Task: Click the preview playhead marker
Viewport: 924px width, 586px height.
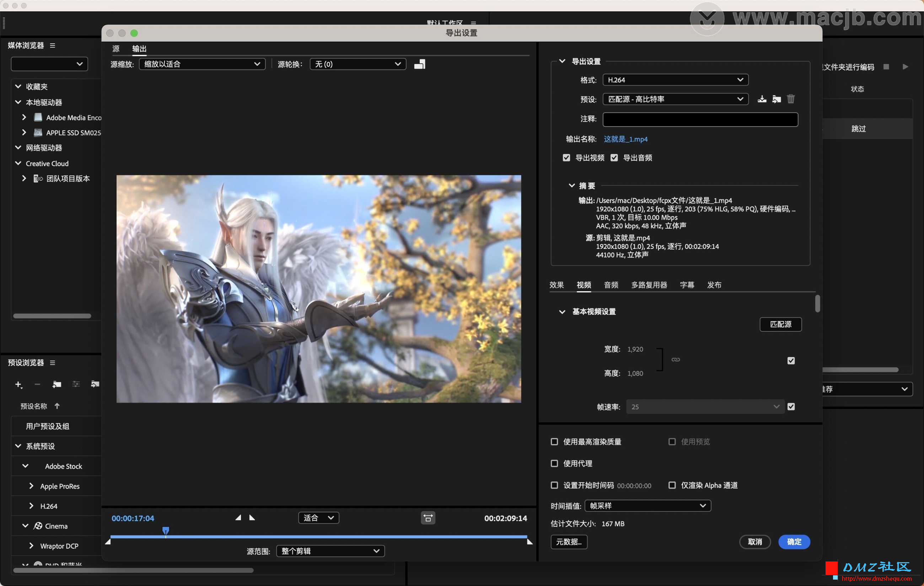Action: pos(165,531)
